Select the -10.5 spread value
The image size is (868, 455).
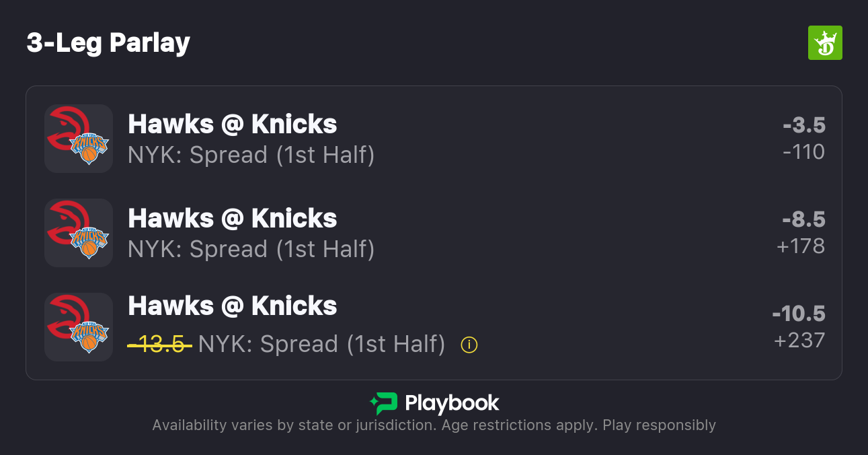tap(798, 314)
